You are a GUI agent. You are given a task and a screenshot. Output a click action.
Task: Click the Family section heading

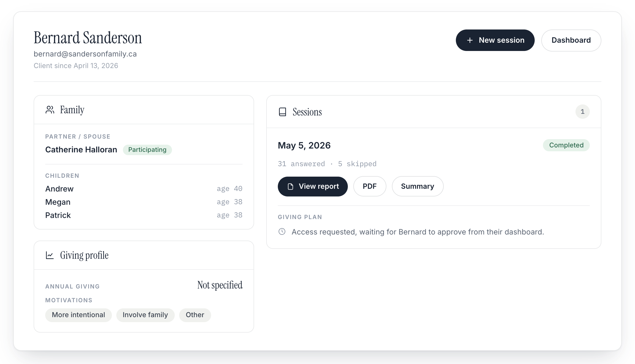coord(72,110)
